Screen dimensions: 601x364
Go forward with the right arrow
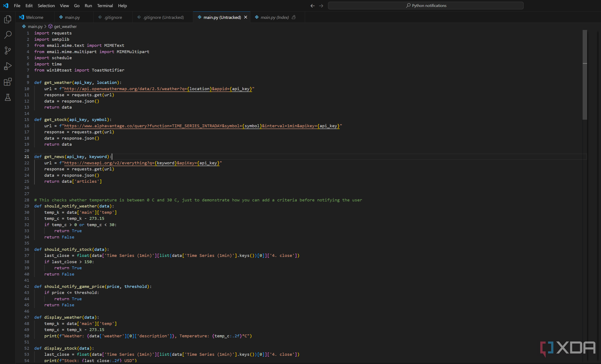click(x=321, y=6)
